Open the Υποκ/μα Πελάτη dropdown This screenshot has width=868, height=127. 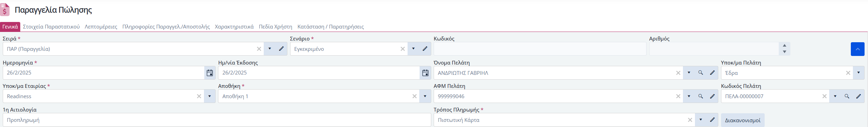click(858, 73)
